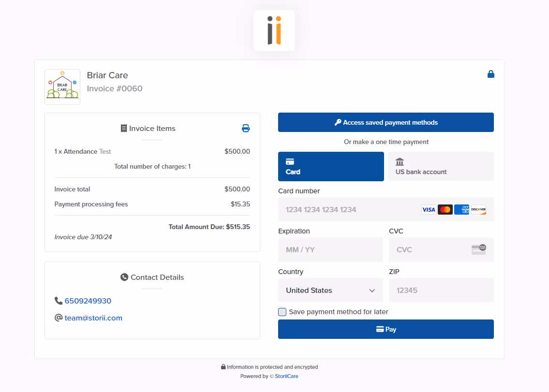Enable Save payment method for later

pyautogui.click(x=282, y=312)
